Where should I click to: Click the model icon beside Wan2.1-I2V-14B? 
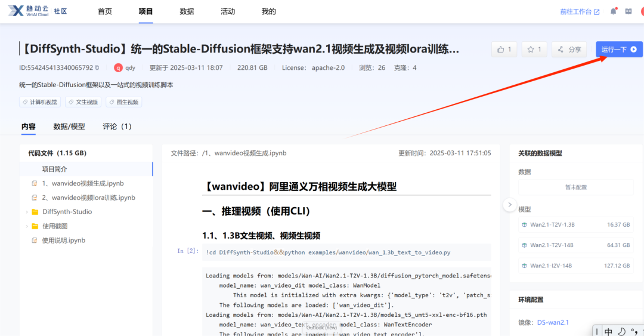tap(525, 266)
